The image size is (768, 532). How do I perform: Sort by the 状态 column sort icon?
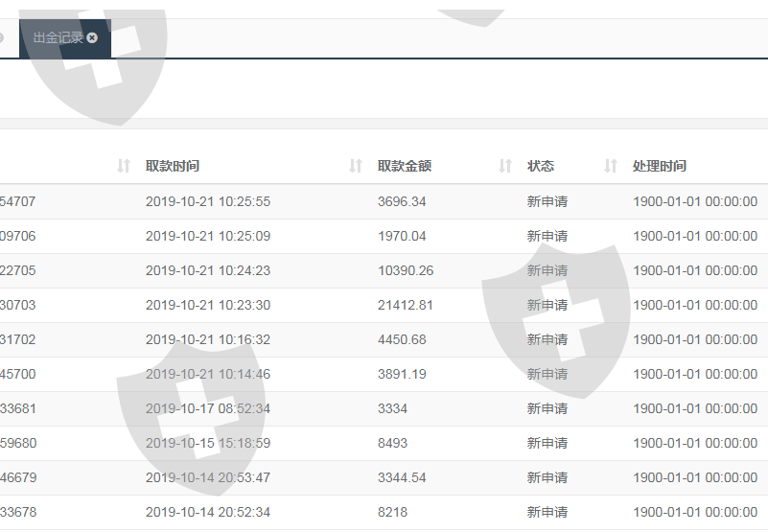click(611, 166)
